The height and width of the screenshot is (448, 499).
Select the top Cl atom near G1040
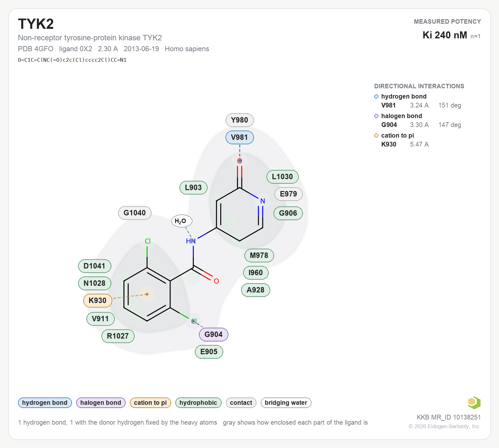pos(147,241)
